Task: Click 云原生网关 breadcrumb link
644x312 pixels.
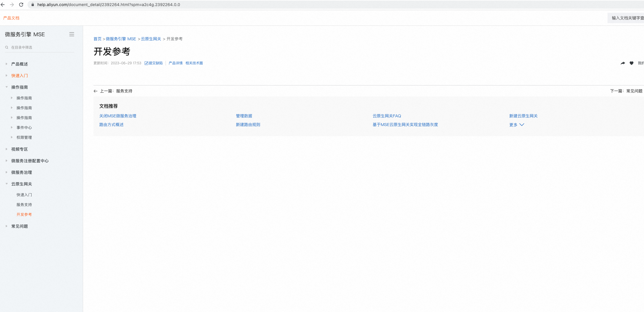Action: point(151,39)
